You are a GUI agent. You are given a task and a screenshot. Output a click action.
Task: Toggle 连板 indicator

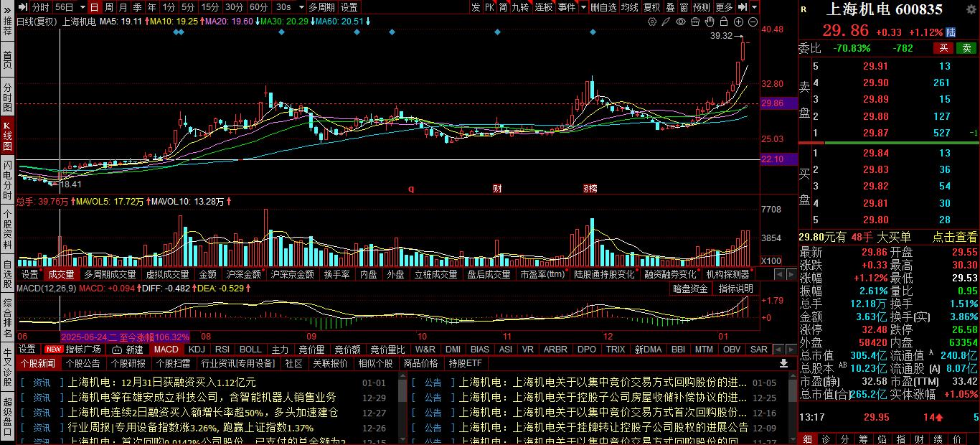coord(544,7)
